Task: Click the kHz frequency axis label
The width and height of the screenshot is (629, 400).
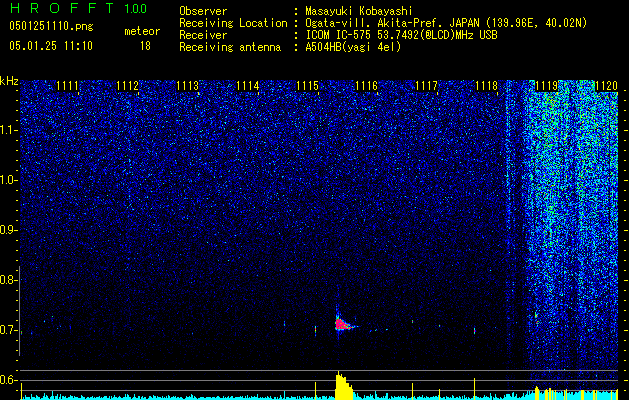Action: [x=9, y=81]
